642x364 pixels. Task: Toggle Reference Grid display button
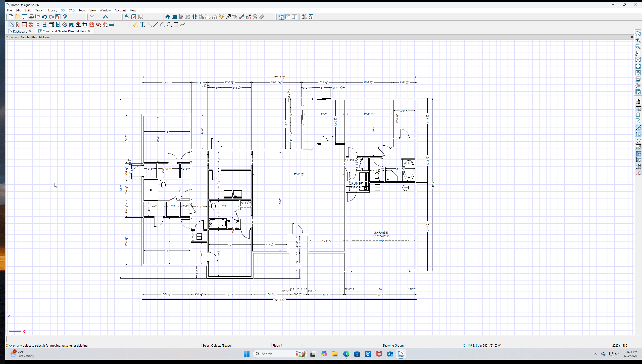[x=638, y=154]
